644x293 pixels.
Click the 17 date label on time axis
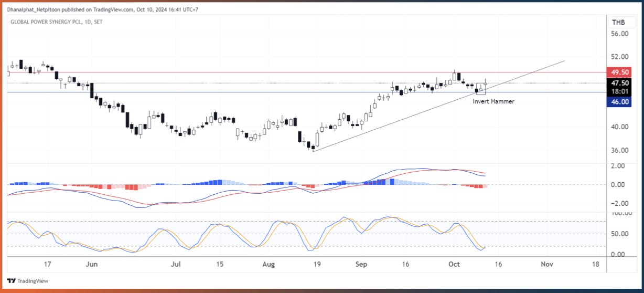48,264
